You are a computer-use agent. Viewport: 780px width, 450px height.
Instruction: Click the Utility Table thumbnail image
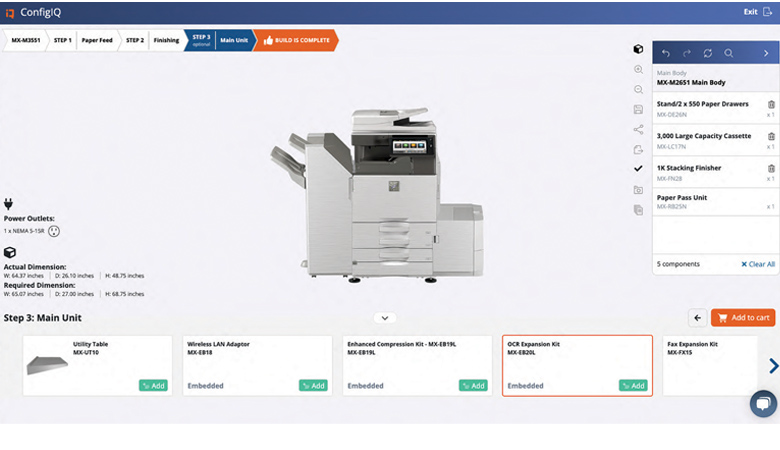coord(47,365)
